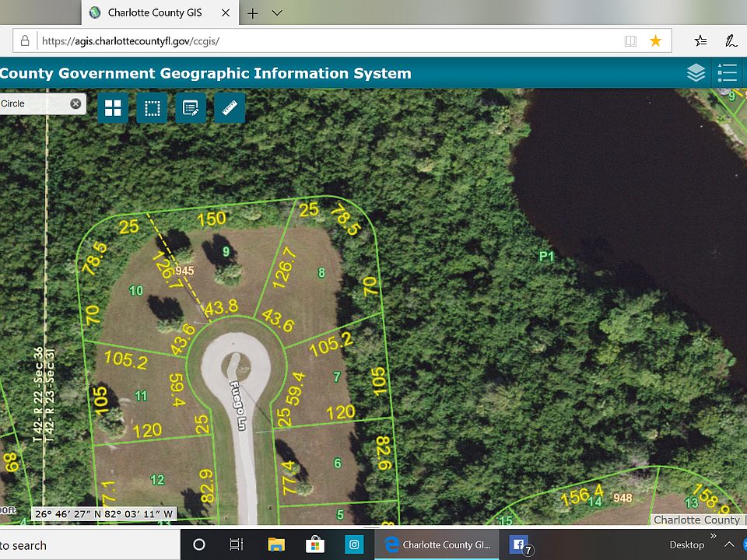Open Edge Charlotte County taskbar button
The height and width of the screenshot is (560, 747).
click(x=436, y=544)
